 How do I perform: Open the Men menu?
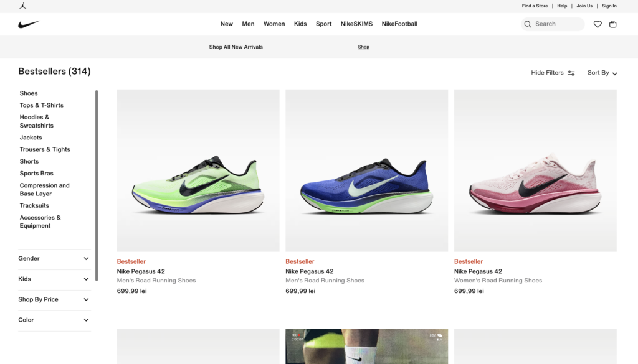(248, 24)
